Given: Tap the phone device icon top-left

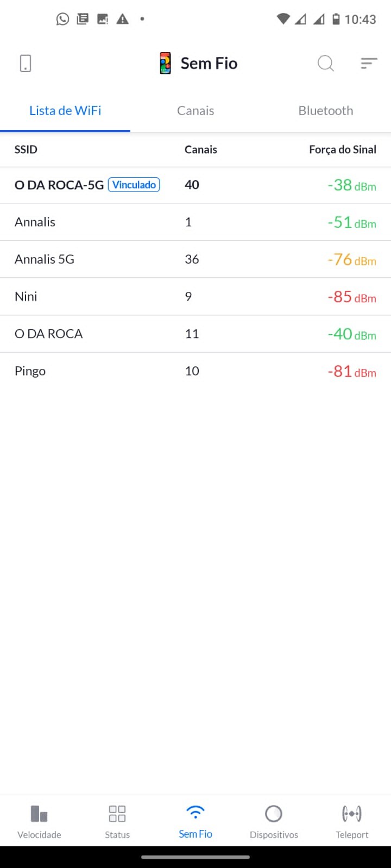Looking at the screenshot, I should (x=26, y=63).
